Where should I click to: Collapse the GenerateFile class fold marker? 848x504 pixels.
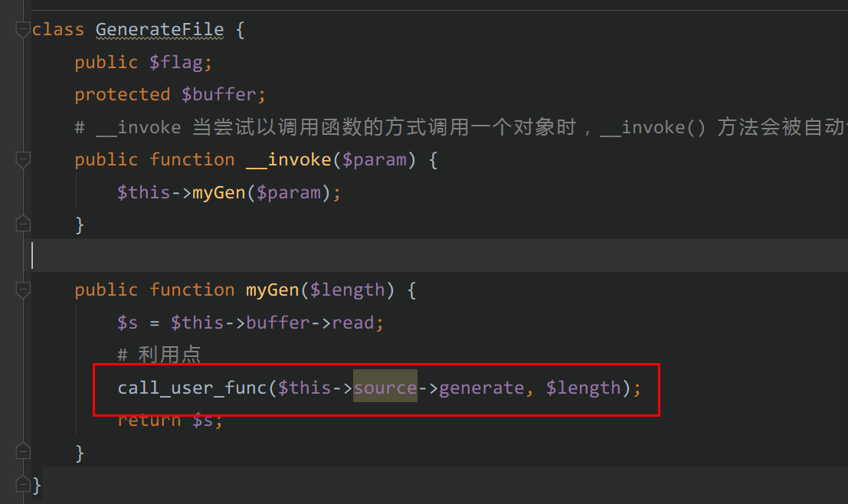tap(23, 31)
